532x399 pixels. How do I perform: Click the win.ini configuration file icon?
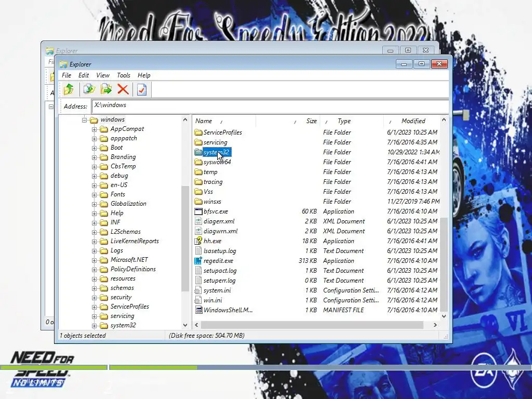(x=198, y=300)
